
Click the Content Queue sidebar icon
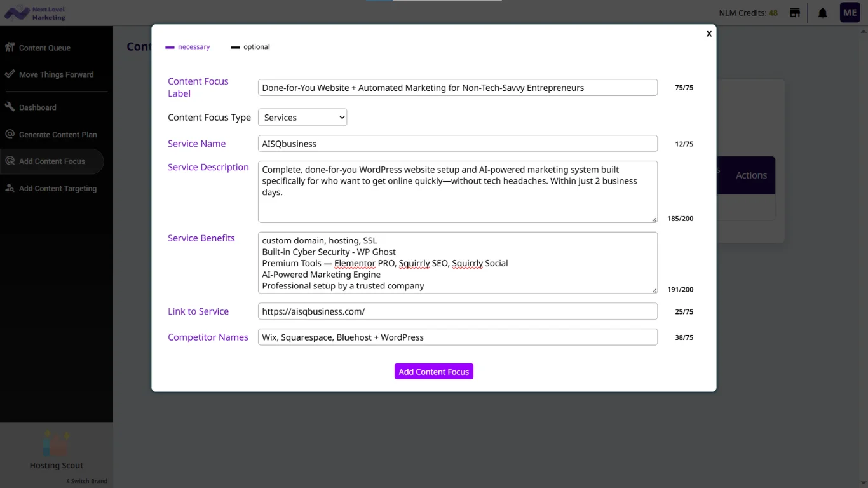tap(10, 48)
